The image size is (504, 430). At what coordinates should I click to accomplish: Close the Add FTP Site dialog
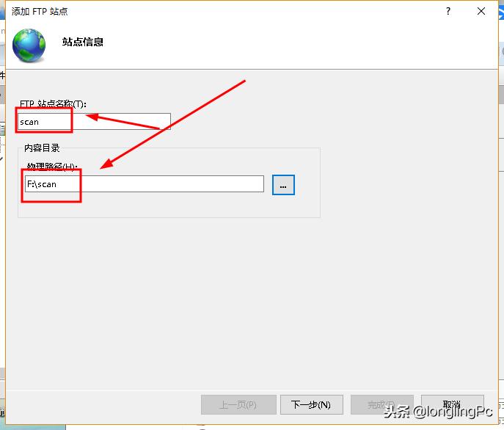[x=481, y=11]
